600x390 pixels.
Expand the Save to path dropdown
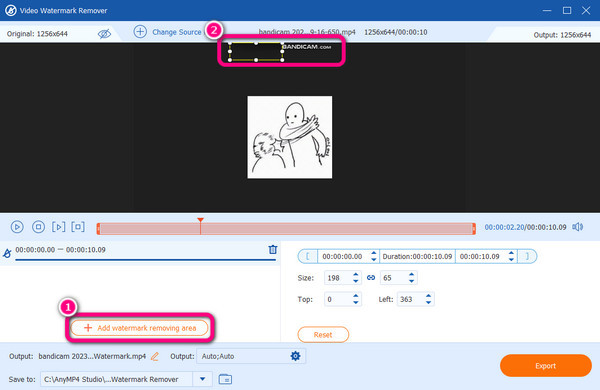point(202,379)
